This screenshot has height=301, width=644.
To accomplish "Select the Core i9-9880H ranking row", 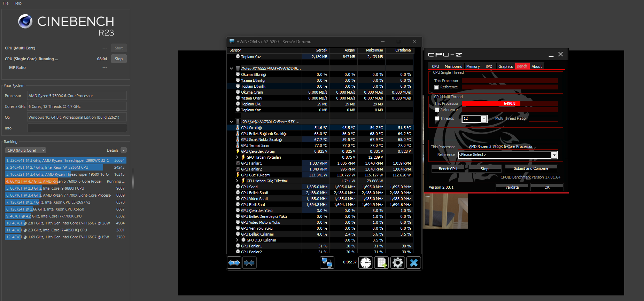I will (65, 188).
